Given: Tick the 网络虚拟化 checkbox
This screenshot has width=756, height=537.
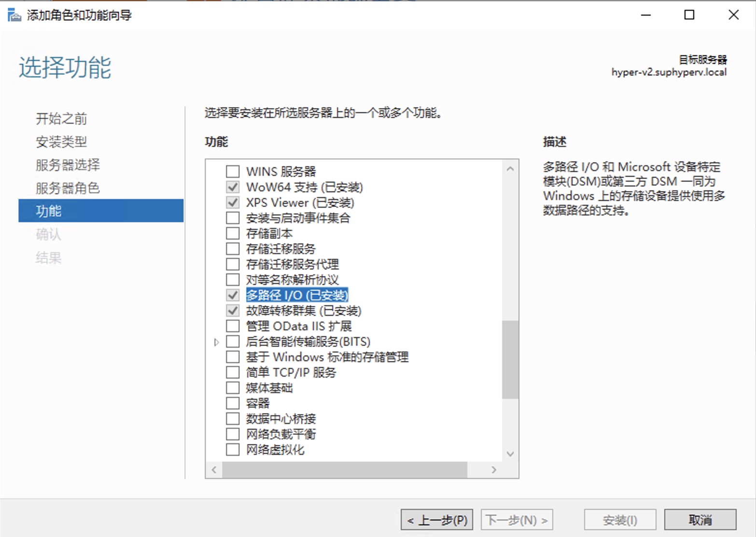Looking at the screenshot, I should (233, 450).
